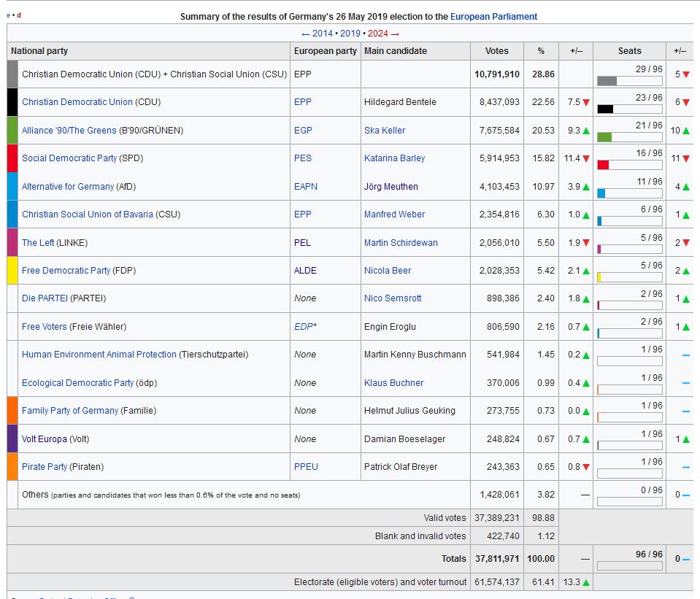Open the European Parliament link in the title
Screen dimensions: 700x599
pos(493,17)
